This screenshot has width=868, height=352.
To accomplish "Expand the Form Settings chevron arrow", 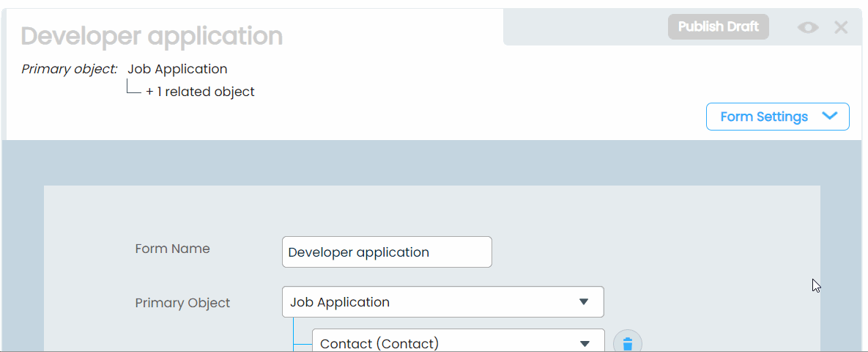I will 830,117.
